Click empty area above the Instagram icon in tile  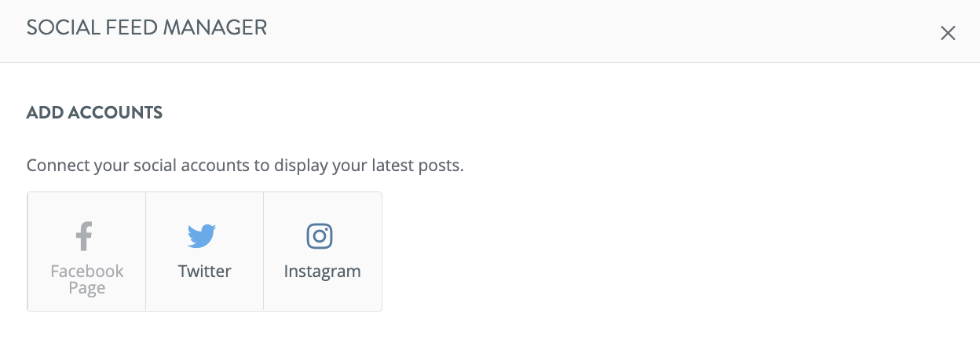(323, 206)
